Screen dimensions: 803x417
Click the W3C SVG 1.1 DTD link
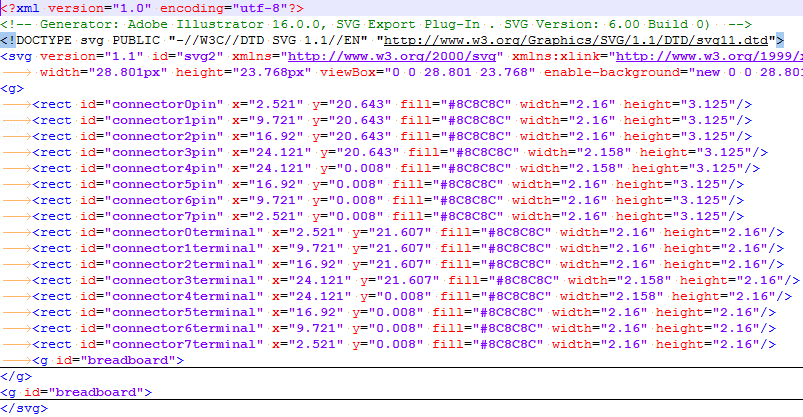tap(576, 40)
